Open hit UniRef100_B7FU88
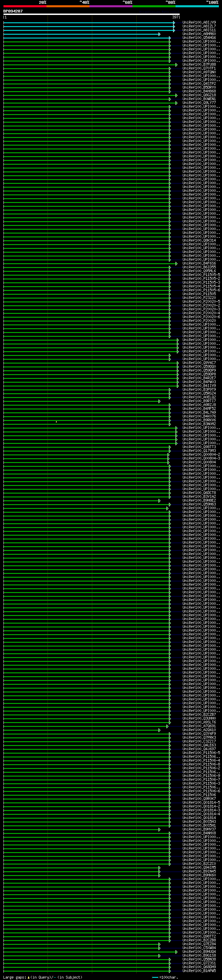 coord(199,65)
